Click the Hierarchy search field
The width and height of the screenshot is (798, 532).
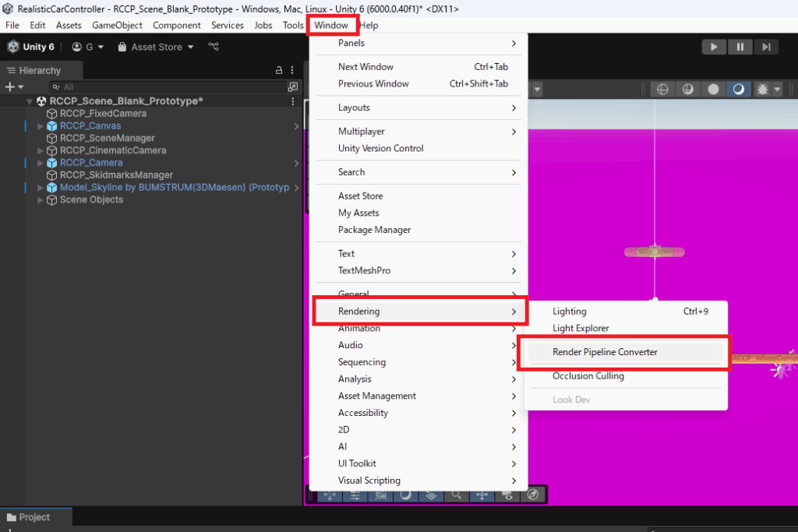click(x=171, y=87)
